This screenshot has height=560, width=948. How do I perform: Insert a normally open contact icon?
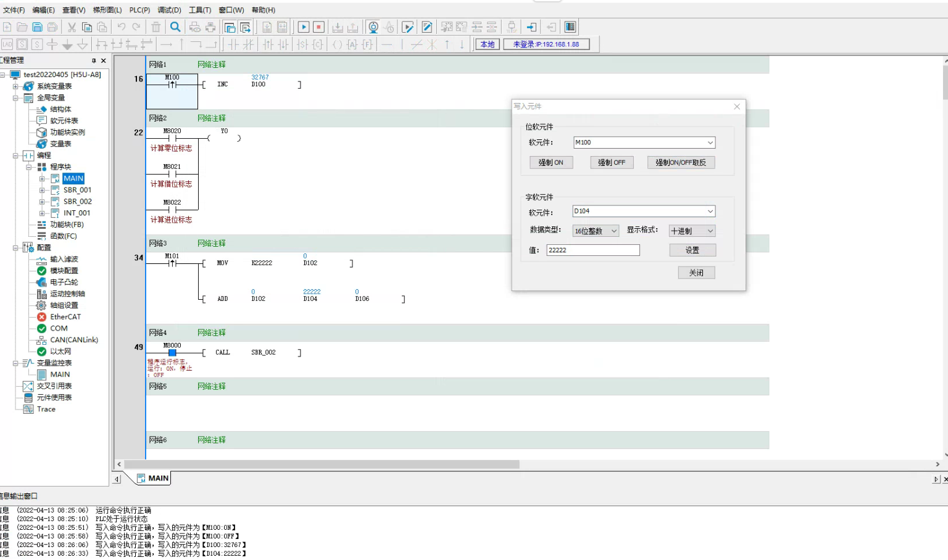tap(233, 44)
